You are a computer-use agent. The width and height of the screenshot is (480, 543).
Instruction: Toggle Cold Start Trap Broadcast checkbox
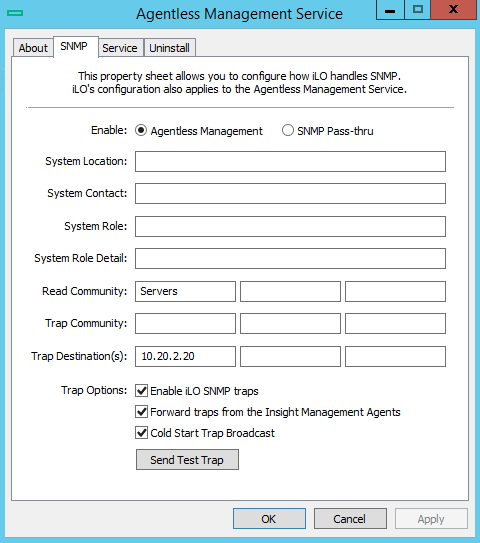tap(141, 433)
